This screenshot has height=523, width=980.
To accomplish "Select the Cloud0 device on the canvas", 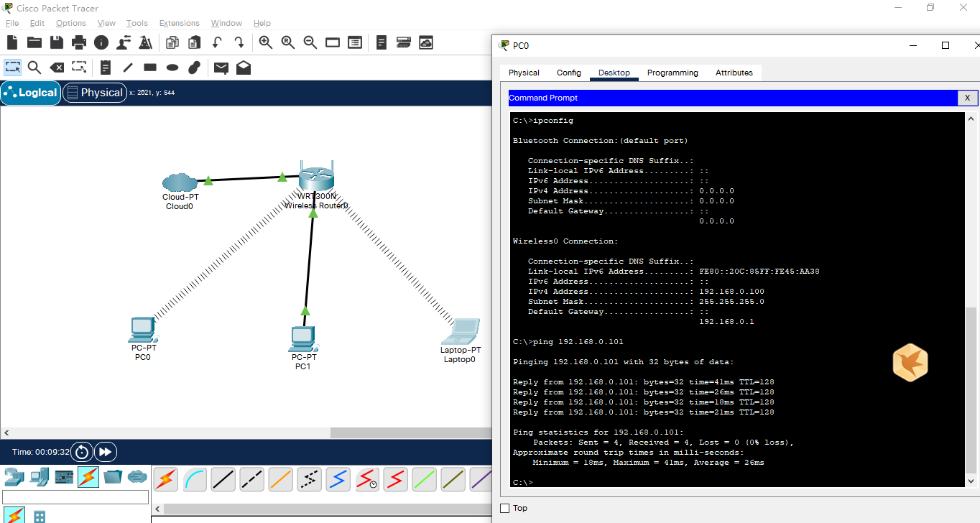I will point(180,182).
